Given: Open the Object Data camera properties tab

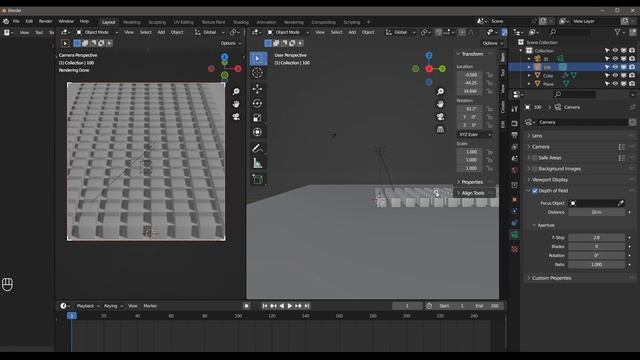Looking at the screenshot, I should pos(514,235).
